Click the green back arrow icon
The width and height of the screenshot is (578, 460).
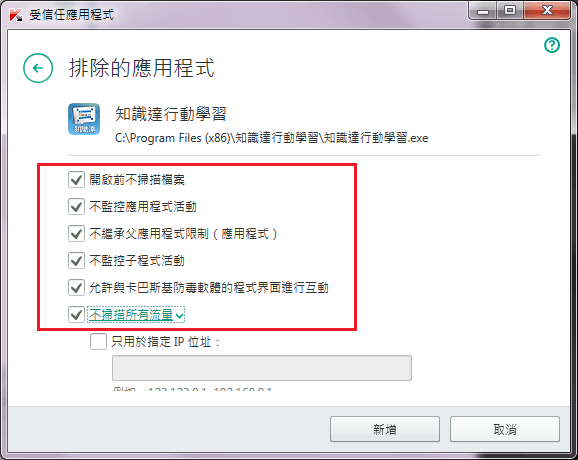click(x=38, y=68)
